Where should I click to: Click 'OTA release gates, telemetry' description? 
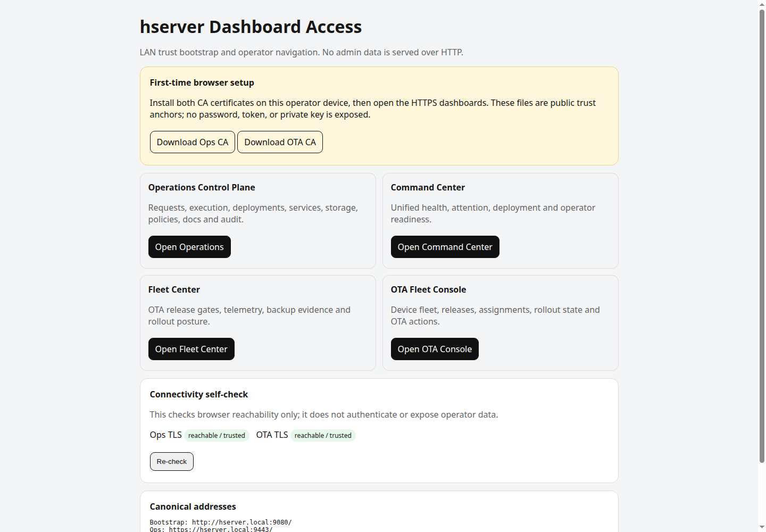[x=249, y=315]
